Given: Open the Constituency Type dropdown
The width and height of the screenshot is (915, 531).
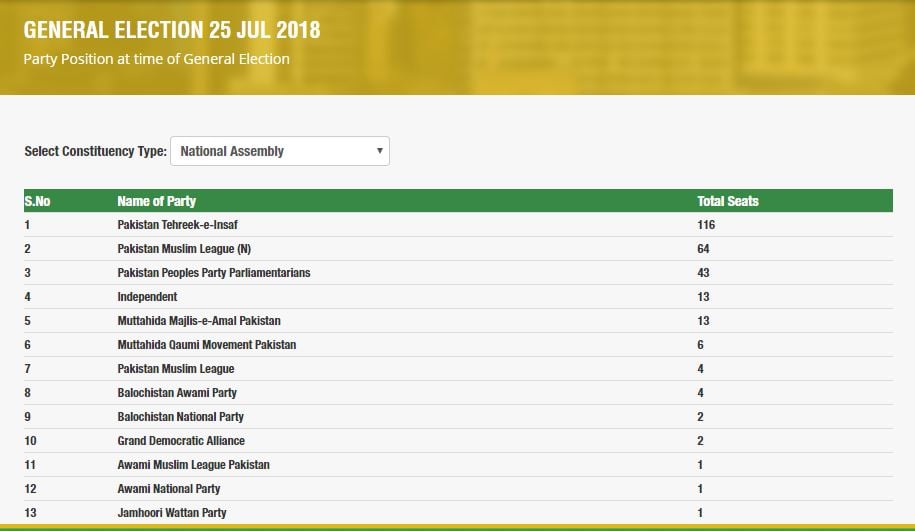Looking at the screenshot, I should click(x=280, y=151).
